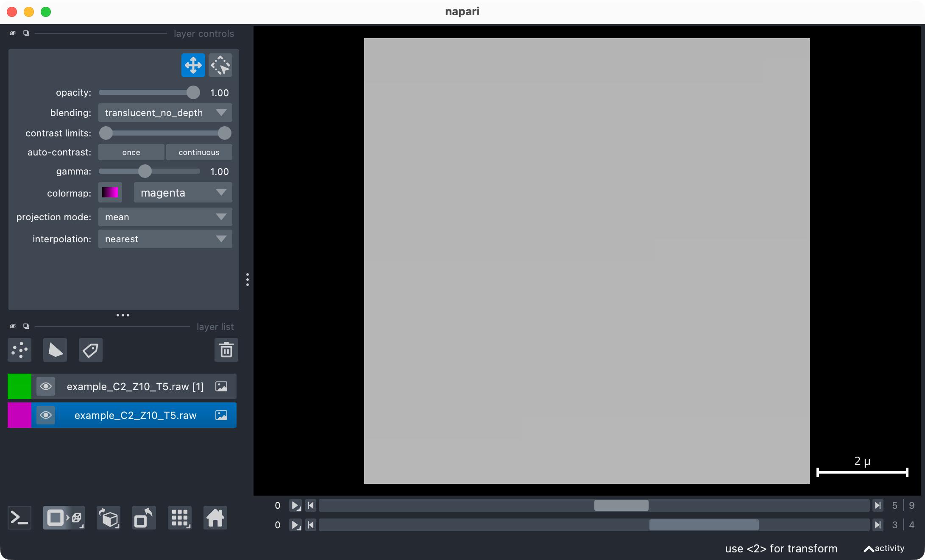The height and width of the screenshot is (560, 925).
Task: Hide the layer controls panel
Action: pyautogui.click(x=13, y=33)
